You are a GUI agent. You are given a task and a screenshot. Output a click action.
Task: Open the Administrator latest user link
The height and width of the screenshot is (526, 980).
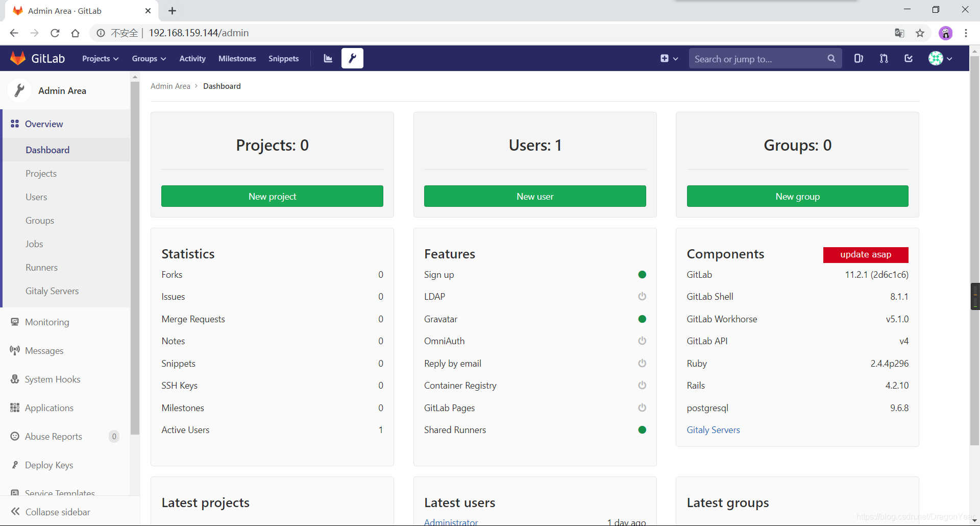coord(451,522)
